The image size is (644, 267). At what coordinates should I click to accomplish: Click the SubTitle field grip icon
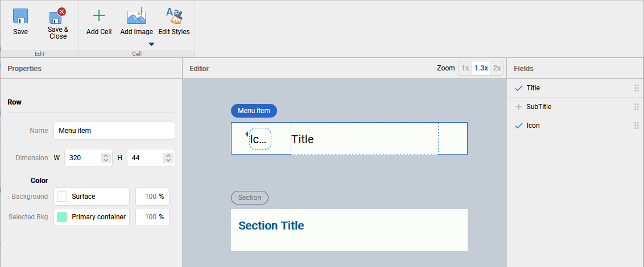click(x=637, y=107)
